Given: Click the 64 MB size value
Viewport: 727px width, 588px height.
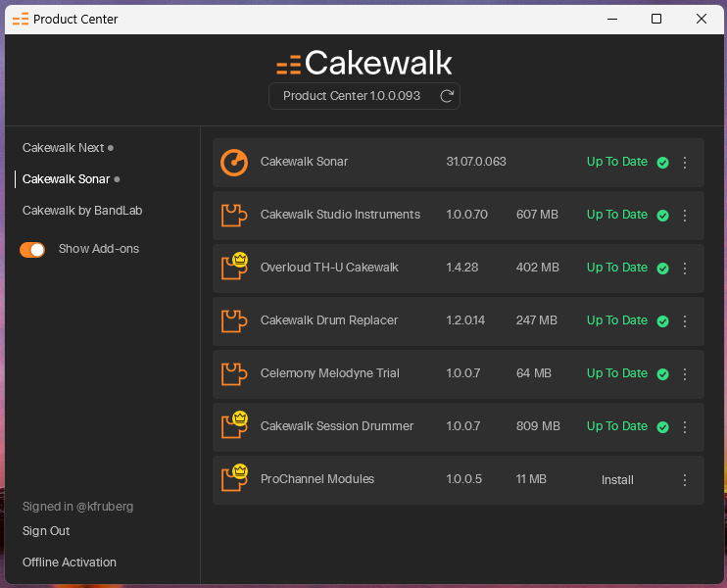Looking at the screenshot, I should 534,372.
